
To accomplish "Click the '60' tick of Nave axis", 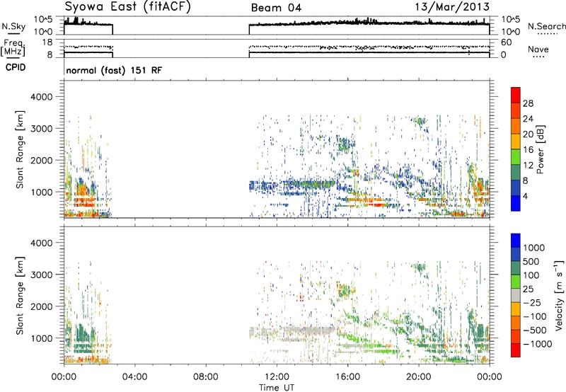I will [x=506, y=42].
